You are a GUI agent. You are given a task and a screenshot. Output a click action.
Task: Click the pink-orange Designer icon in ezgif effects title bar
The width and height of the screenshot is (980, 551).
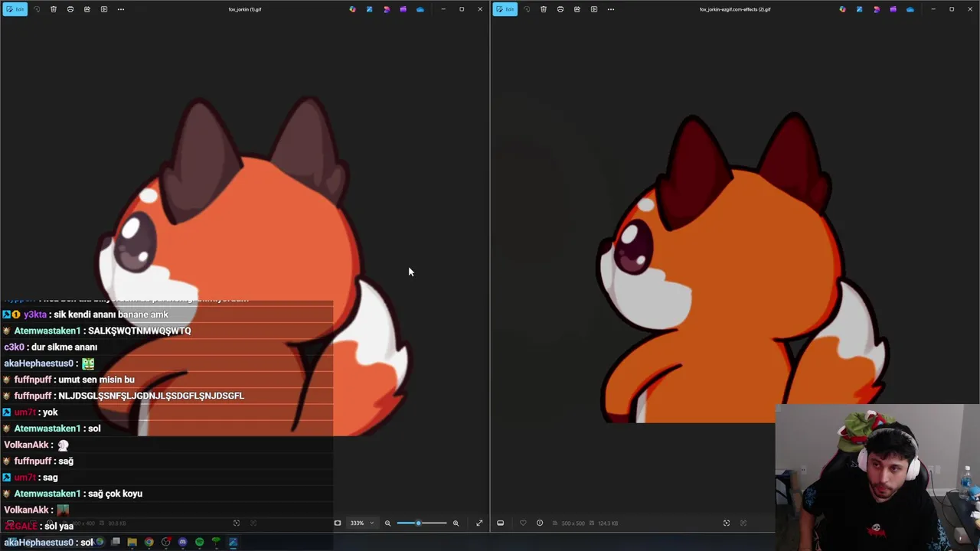pos(877,9)
